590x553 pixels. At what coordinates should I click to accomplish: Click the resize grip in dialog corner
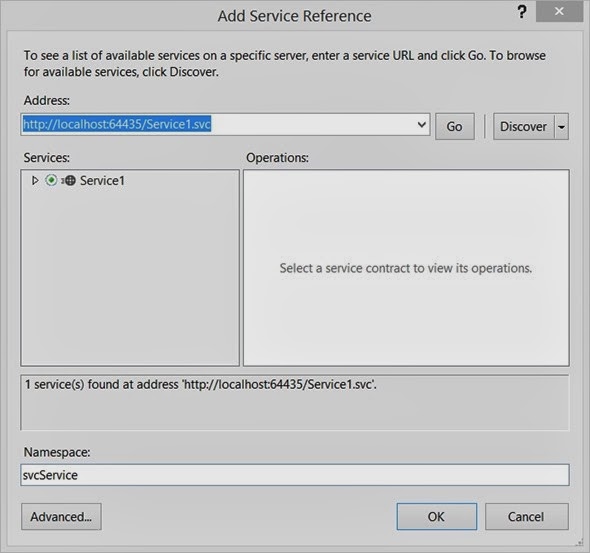[x=578, y=542]
